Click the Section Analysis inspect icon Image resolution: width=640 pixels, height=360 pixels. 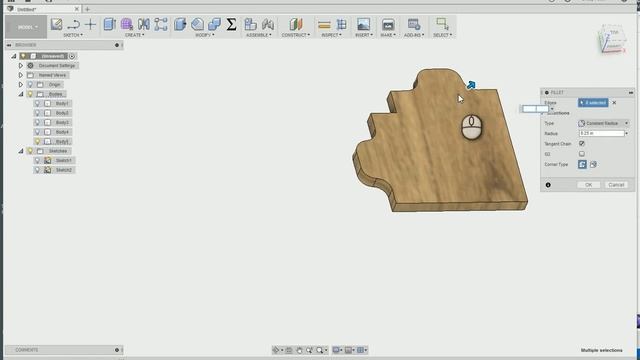342,24
